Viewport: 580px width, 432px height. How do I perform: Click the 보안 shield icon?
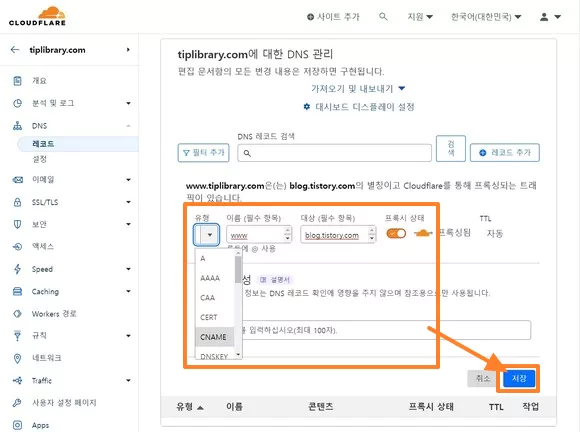(17, 224)
